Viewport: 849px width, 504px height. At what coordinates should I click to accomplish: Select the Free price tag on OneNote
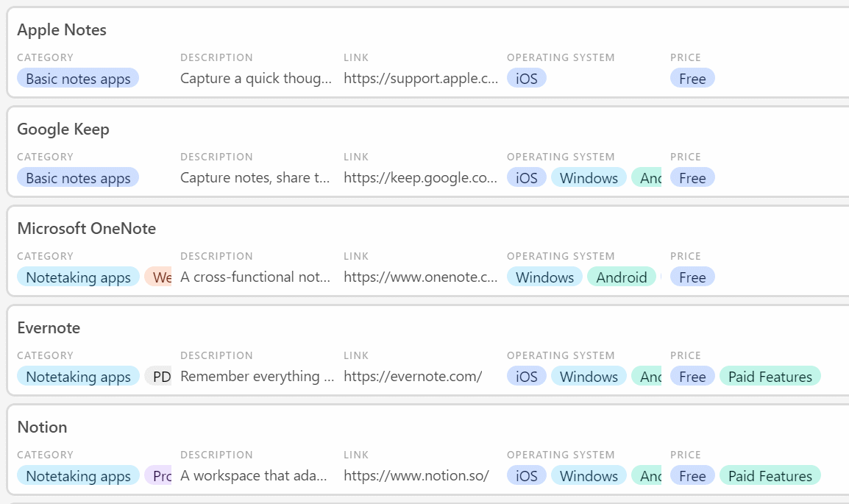(692, 277)
